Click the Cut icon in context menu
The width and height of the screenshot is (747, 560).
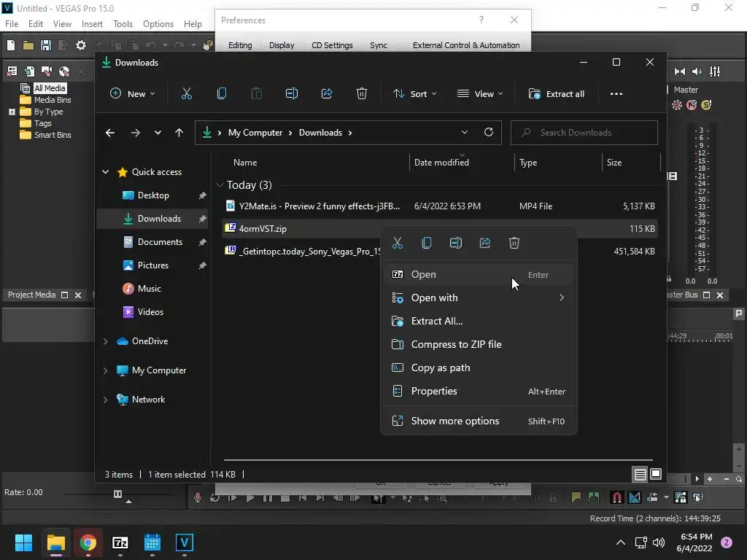[398, 243]
